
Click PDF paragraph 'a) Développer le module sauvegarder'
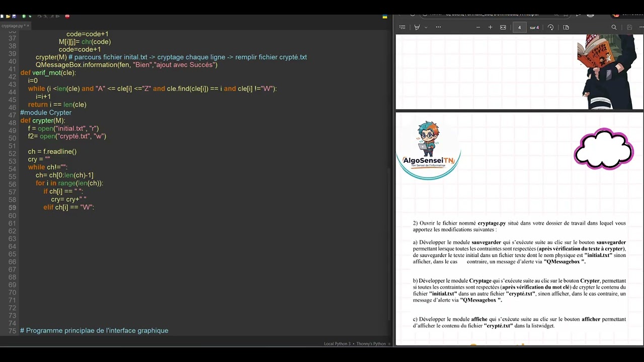(x=519, y=252)
